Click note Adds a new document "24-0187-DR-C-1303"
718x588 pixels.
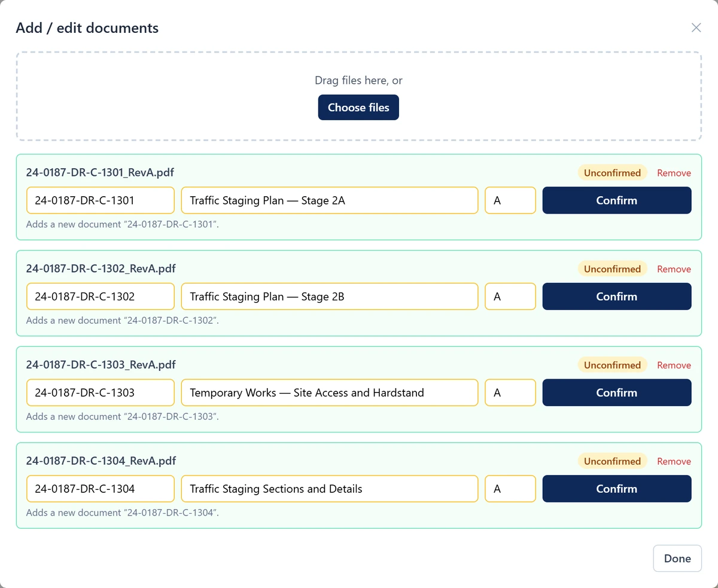[123, 417]
